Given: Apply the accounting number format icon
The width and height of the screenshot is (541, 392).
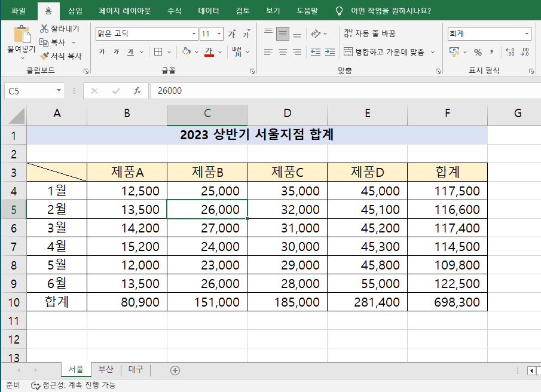Looking at the screenshot, I should pos(454,52).
